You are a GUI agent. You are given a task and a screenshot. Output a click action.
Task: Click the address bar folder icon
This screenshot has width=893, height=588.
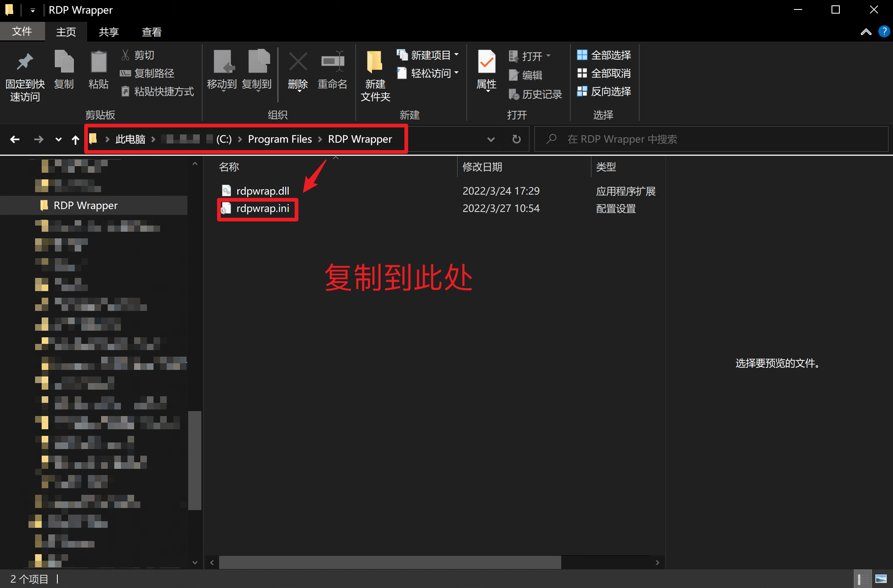click(x=93, y=139)
